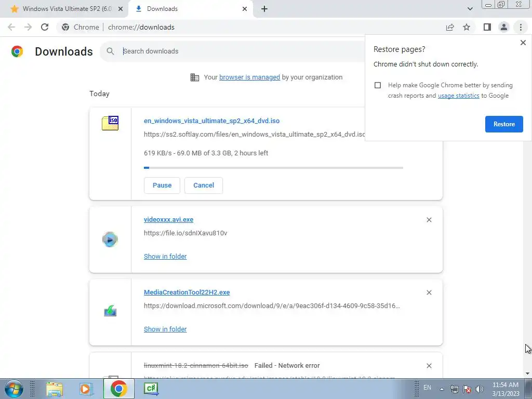The image size is (532, 399).
Task: Click the download.microsoft.com source URL text
Action: point(272,305)
